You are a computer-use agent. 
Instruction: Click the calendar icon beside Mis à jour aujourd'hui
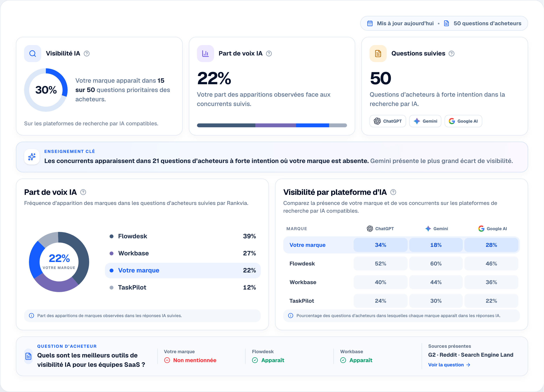(x=370, y=23)
